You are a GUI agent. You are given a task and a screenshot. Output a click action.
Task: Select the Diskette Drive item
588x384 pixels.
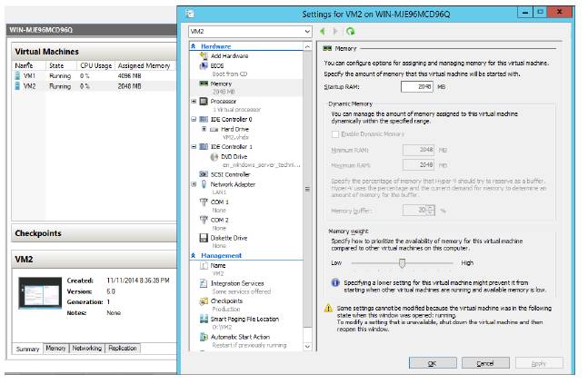coord(229,238)
